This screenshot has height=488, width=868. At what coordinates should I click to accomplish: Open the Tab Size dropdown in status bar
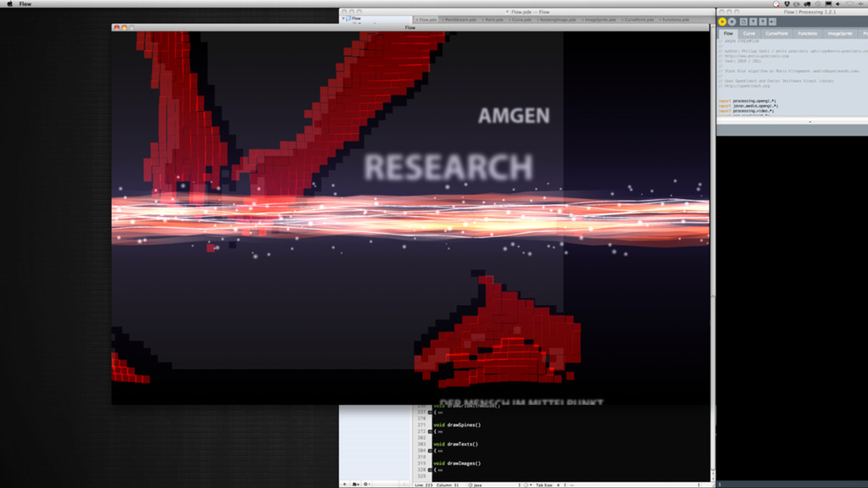point(551,485)
